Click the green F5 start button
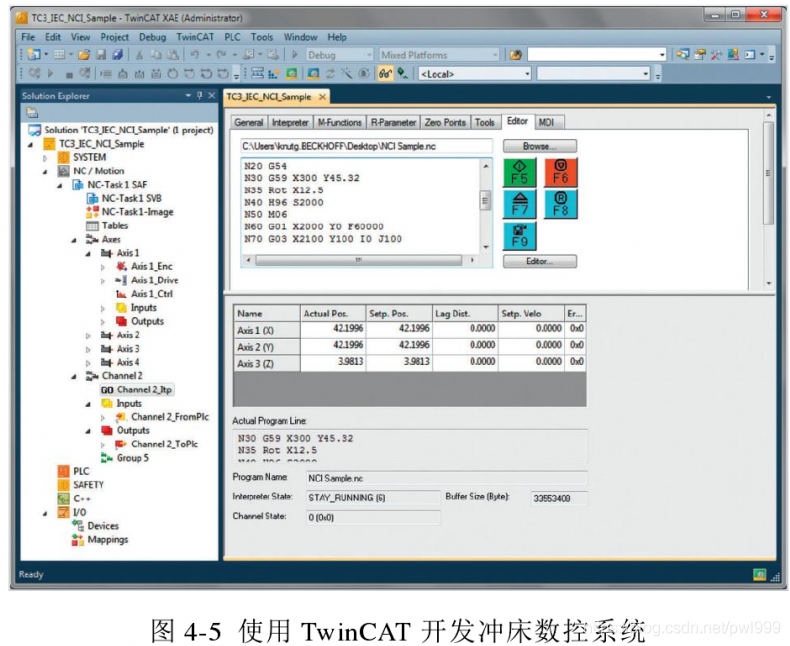The width and height of the screenshot is (790, 646). pyautogui.click(x=519, y=172)
